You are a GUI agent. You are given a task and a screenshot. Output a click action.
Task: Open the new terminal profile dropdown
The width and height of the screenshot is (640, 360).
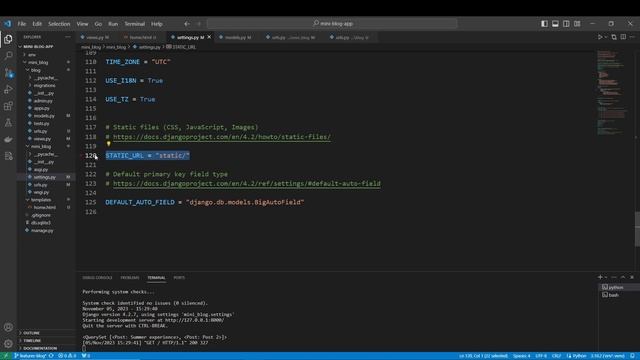click(x=606, y=277)
